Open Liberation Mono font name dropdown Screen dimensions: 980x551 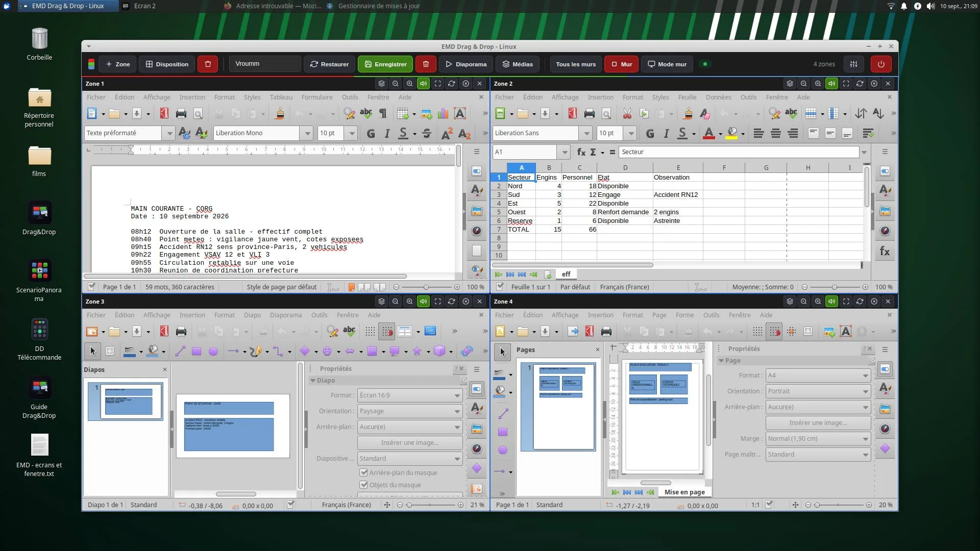(x=307, y=134)
